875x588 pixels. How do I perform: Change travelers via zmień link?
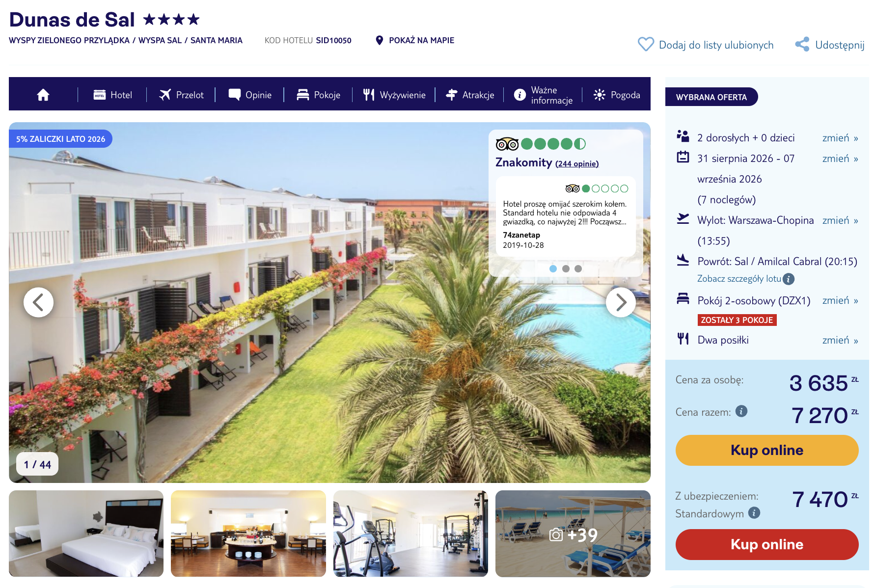coord(840,138)
